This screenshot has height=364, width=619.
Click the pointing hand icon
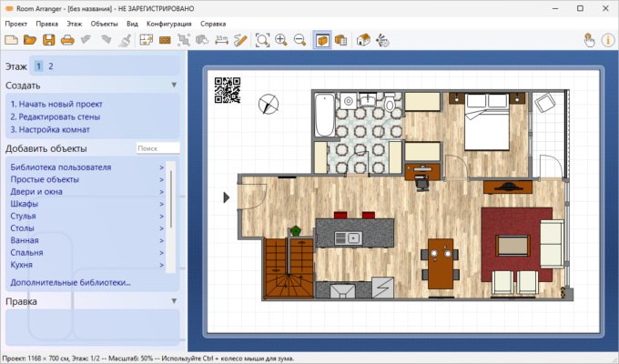(x=589, y=40)
